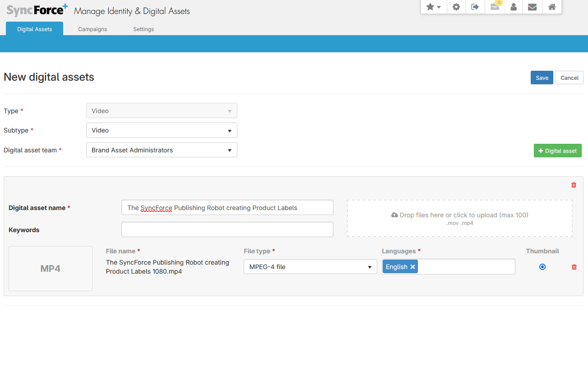Open the File type MPEG-4 dropdown
This screenshot has height=366, width=588.
click(310, 267)
